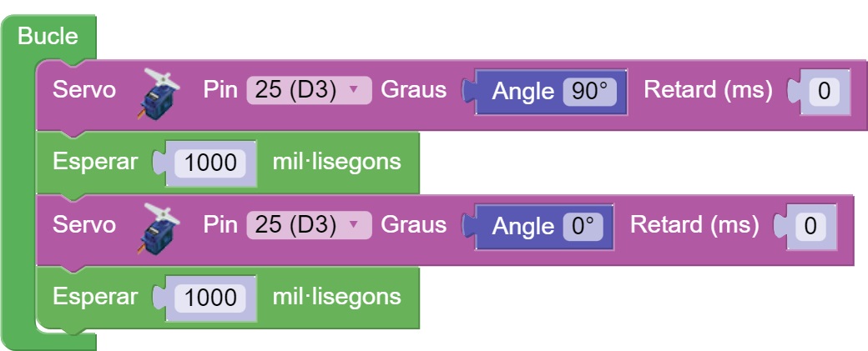Edit the 0° angle value field
Image resolution: width=868 pixels, height=351 pixels.
[x=582, y=227]
